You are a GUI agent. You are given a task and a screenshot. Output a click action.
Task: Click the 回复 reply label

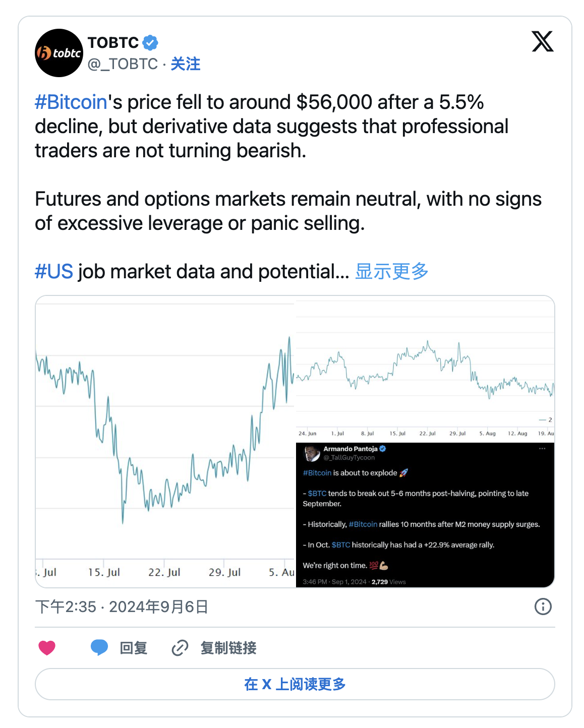tap(134, 648)
